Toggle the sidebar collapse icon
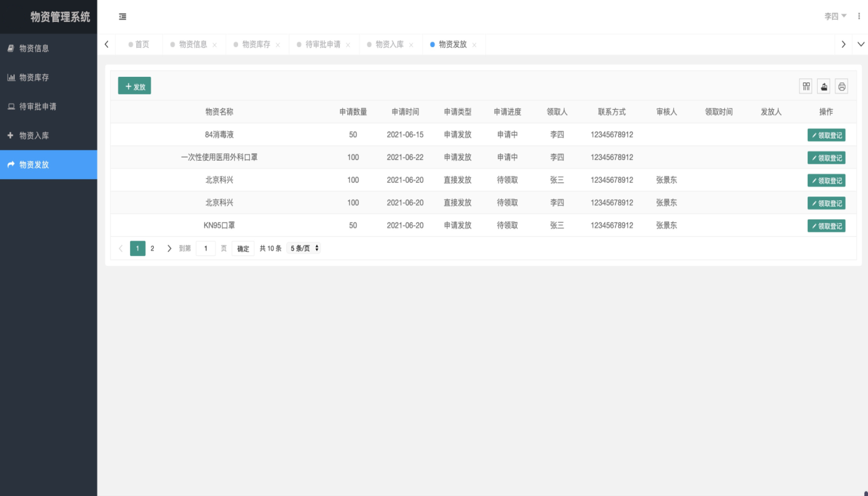Screen dimensions: 868x496 [x=123, y=17]
